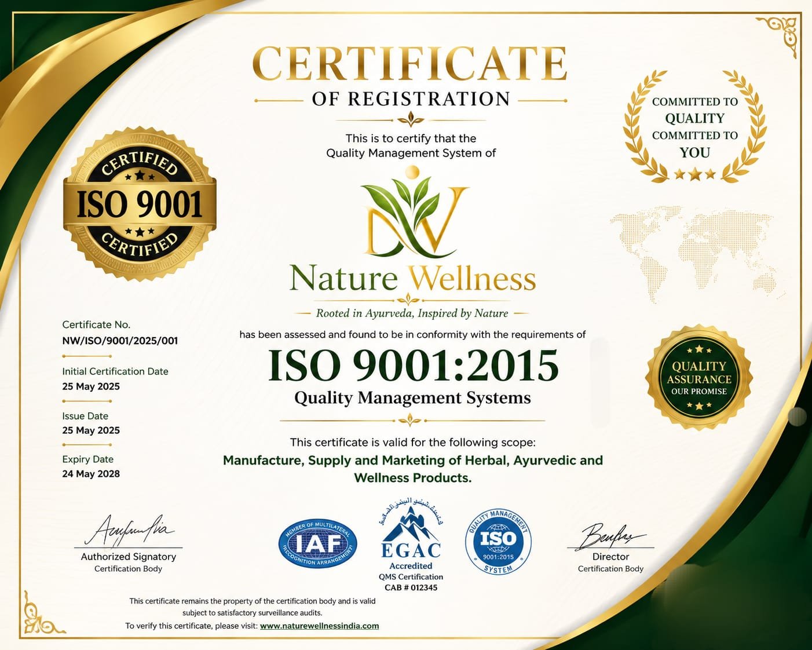Click the Quality Management Systems text under ISO 9001:2015
Viewport: 812px width, 650px height.
click(412, 398)
